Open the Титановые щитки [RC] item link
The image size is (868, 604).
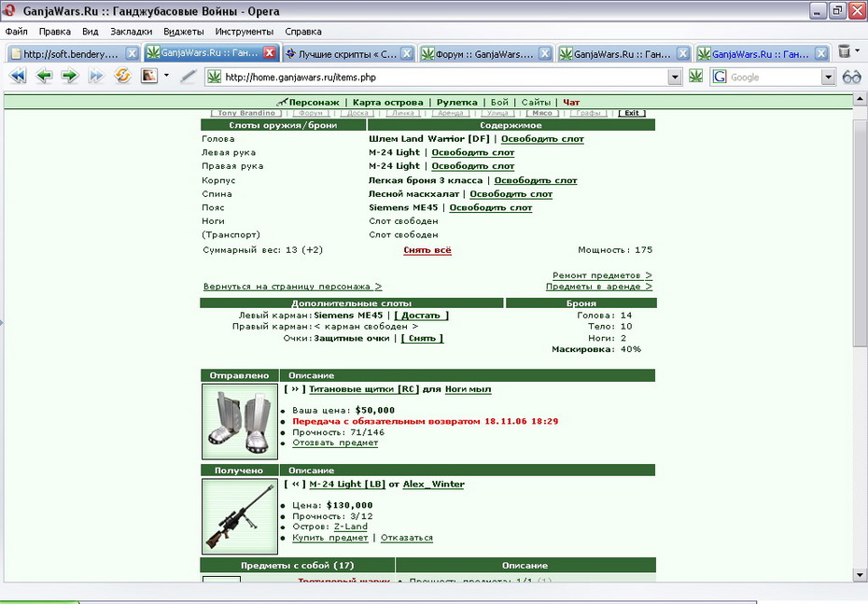pos(364,389)
